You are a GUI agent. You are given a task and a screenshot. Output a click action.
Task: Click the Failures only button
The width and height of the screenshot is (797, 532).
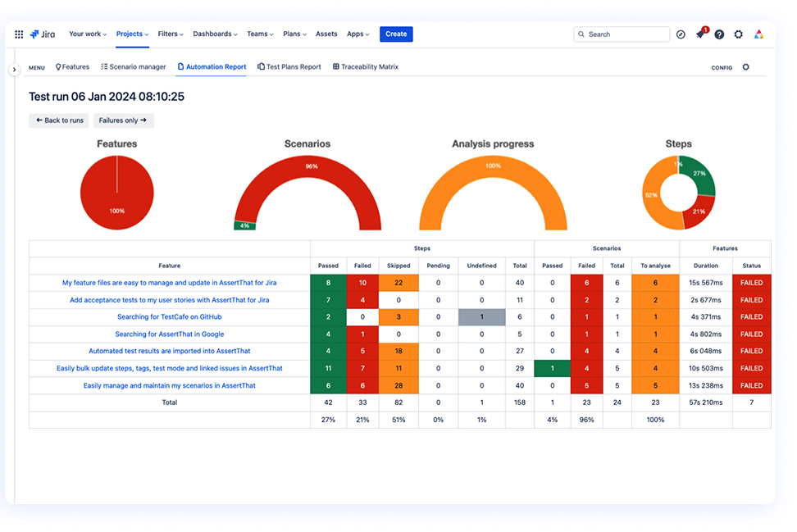[123, 120]
